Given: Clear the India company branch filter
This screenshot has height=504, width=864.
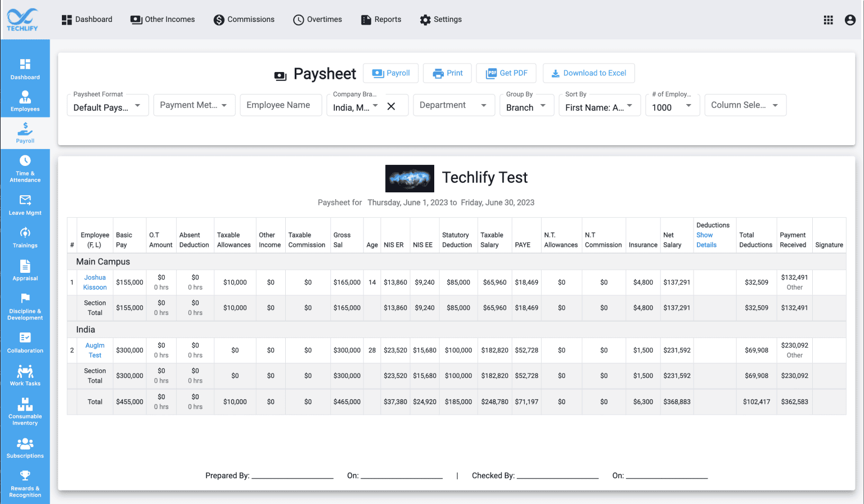Looking at the screenshot, I should 391,105.
